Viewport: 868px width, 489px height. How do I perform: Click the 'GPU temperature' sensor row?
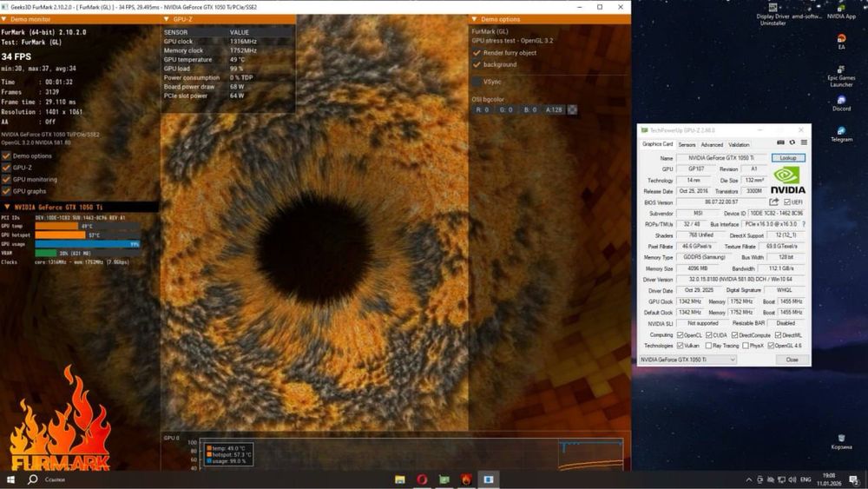[227, 59]
